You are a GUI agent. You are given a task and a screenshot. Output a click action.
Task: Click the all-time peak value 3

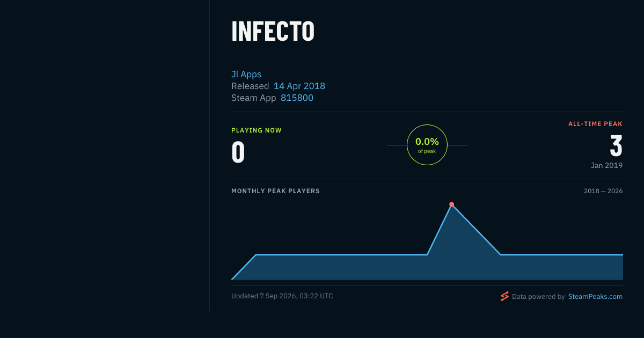point(616,146)
